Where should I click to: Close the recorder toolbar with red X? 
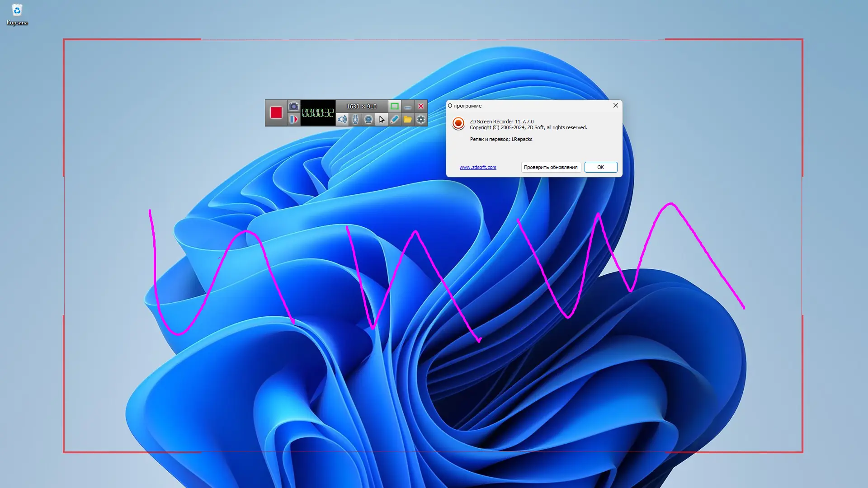tap(421, 106)
